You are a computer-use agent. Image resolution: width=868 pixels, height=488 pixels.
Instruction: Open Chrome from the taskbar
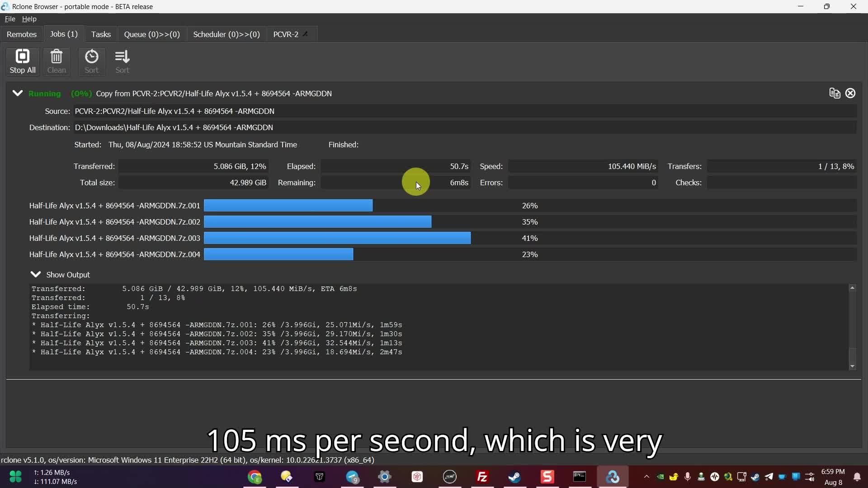(255, 477)
